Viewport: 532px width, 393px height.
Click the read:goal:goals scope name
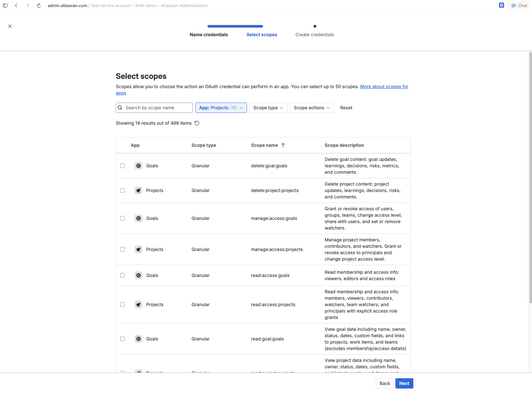click(x=267, y=339)
